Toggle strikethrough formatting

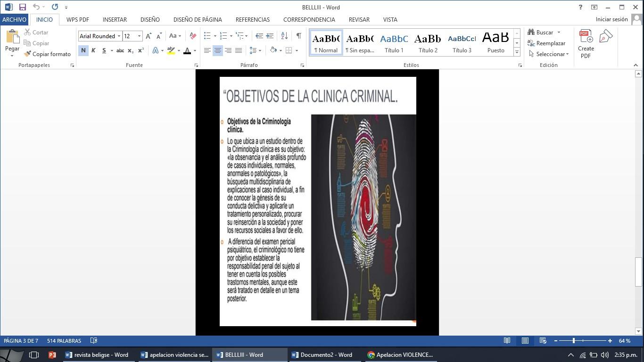tap(120, 50)
